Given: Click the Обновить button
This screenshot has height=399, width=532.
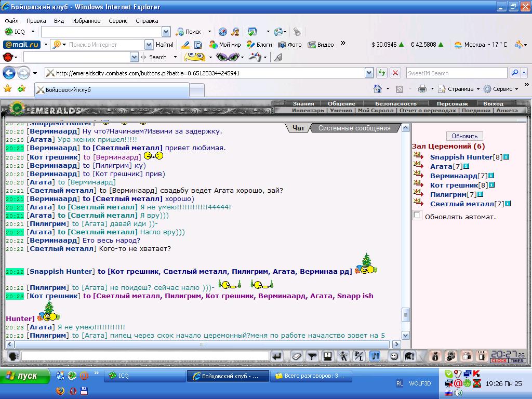Looking at the screenshot, I should (464, 136).
